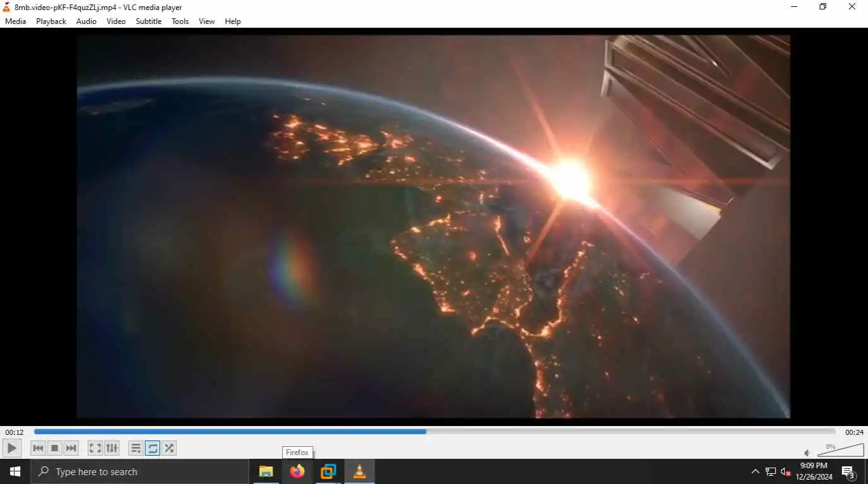The width and height of the screenshot is (868, 484).
Task: Click the Play button
Action: pos(12,448)
